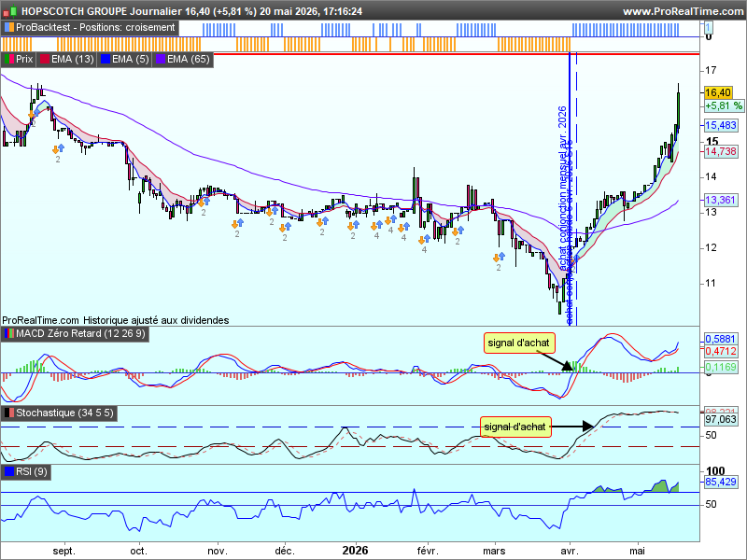Click the mars label on the time axis

coord(494,551)
